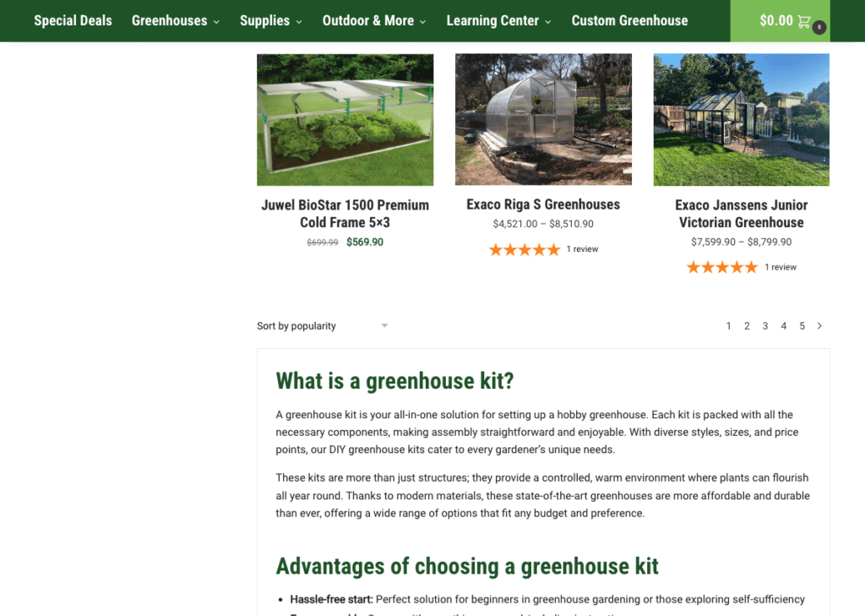The height and width of the screenshot is (616, 865).
Task: Open Exaco Janssens Junior Victorian Greenhouse link
Action: [x=742, y=214]
